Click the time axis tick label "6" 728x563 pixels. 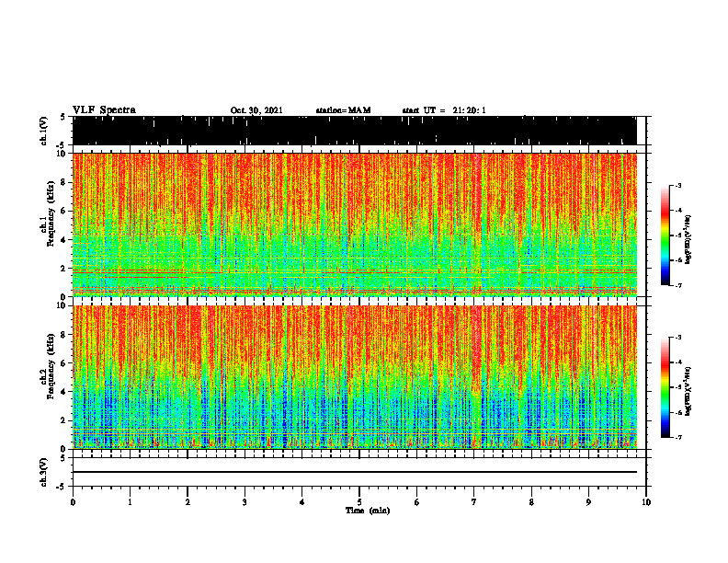[417, 502]
